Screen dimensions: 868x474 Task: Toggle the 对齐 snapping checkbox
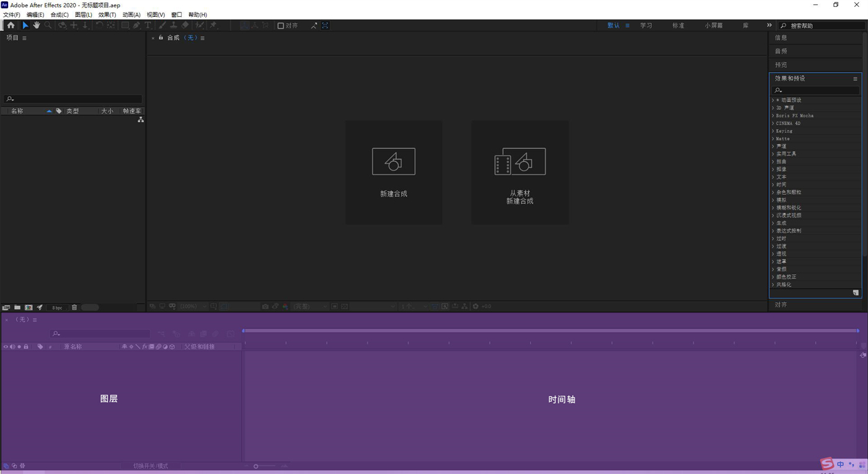[281, 25]
